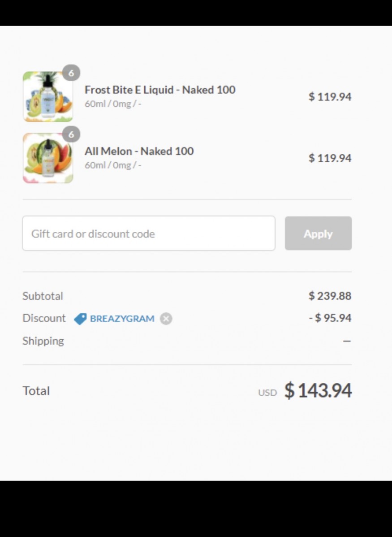Click the Frost Bite E Liquid product name

(x=160, y=90)
